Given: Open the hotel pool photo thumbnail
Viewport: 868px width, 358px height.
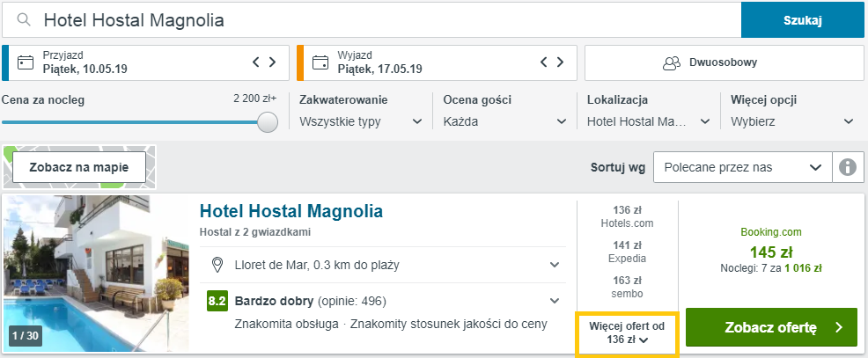Looking at the screenshot, I should coord(96,274).
